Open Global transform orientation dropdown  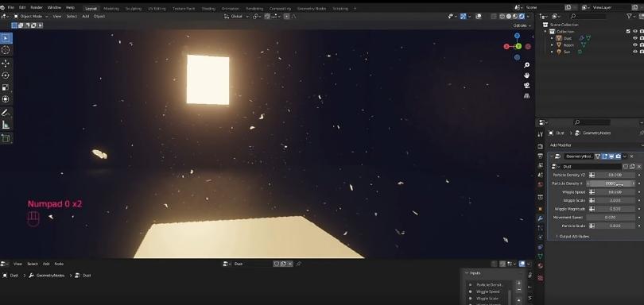[237, 17]
